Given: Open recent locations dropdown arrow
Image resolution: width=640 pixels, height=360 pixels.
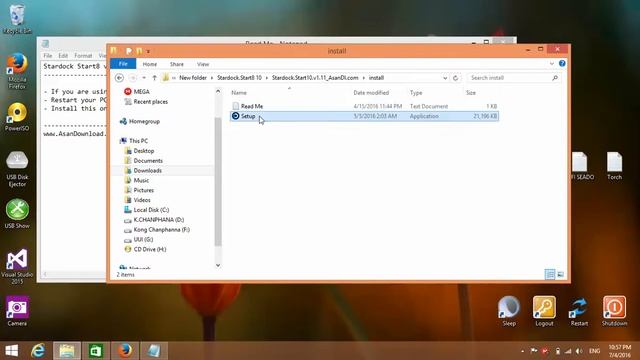Looking at the screenshot, I should pos(144,78).
